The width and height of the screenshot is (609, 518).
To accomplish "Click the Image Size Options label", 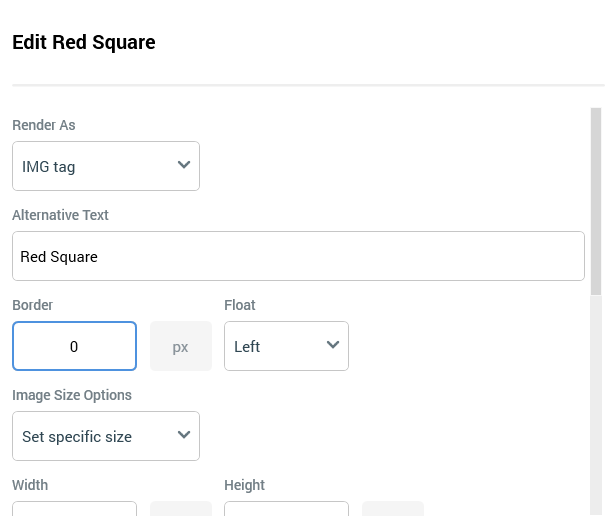I will pyautogui.click(x=72, y=395).
